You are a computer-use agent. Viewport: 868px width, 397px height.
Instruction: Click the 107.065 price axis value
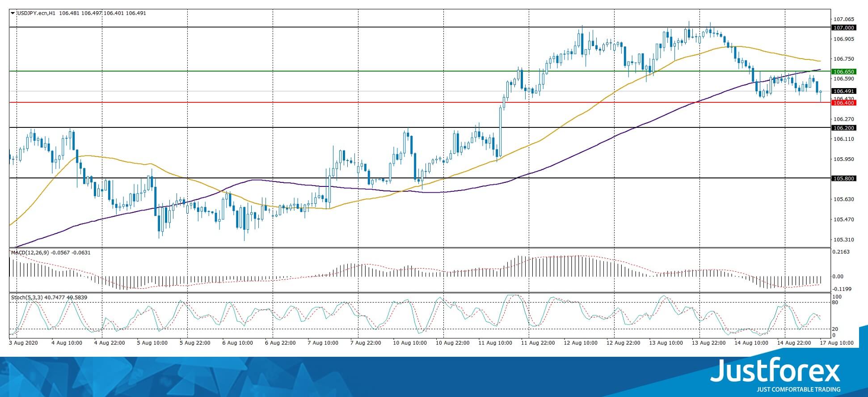pyautogui.click(x=844, y=19)
